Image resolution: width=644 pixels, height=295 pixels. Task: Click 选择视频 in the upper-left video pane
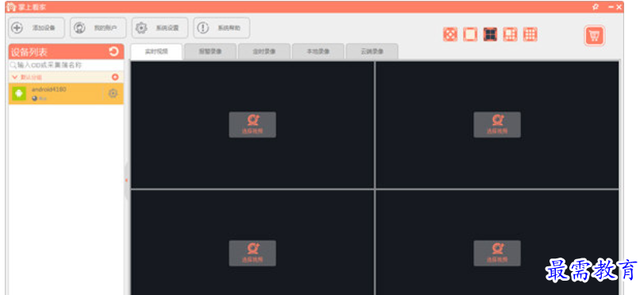point(253,125)
